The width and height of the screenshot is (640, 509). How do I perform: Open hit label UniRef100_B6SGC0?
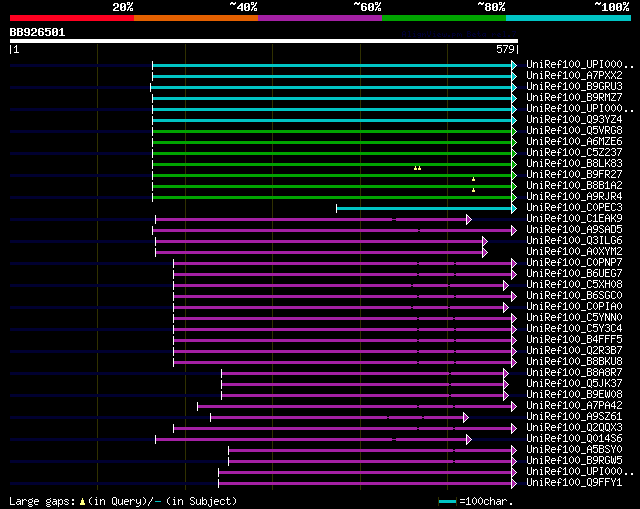click(x=574, y=295)
